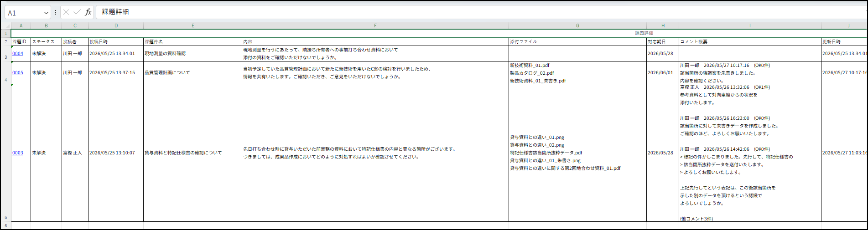This screenshot has width=868, height=230.
Task: Click the content cell starting 当初予定していた品質管理計画
Action: click(x=375, y=73)
